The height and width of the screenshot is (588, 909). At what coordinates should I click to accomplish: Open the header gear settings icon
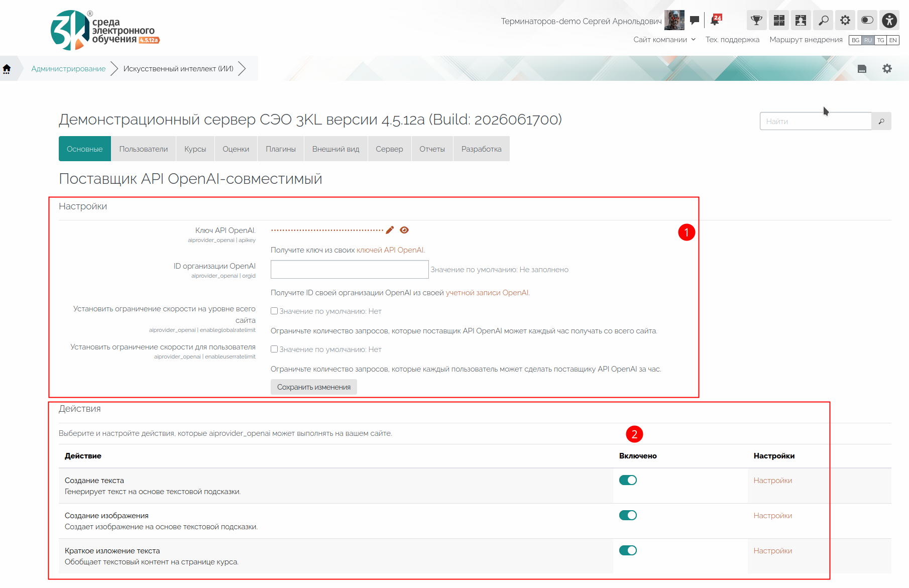[x=846, y=20]
